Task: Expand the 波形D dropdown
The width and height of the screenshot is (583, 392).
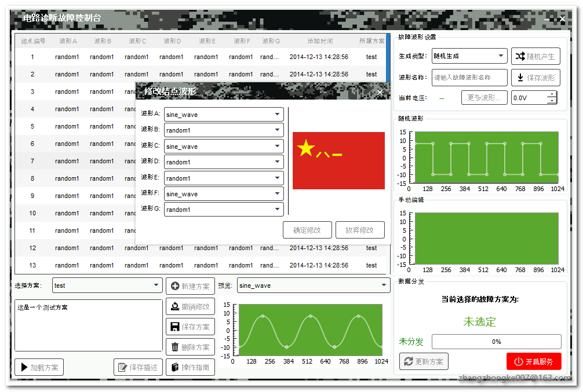Action: coord(224,162)
